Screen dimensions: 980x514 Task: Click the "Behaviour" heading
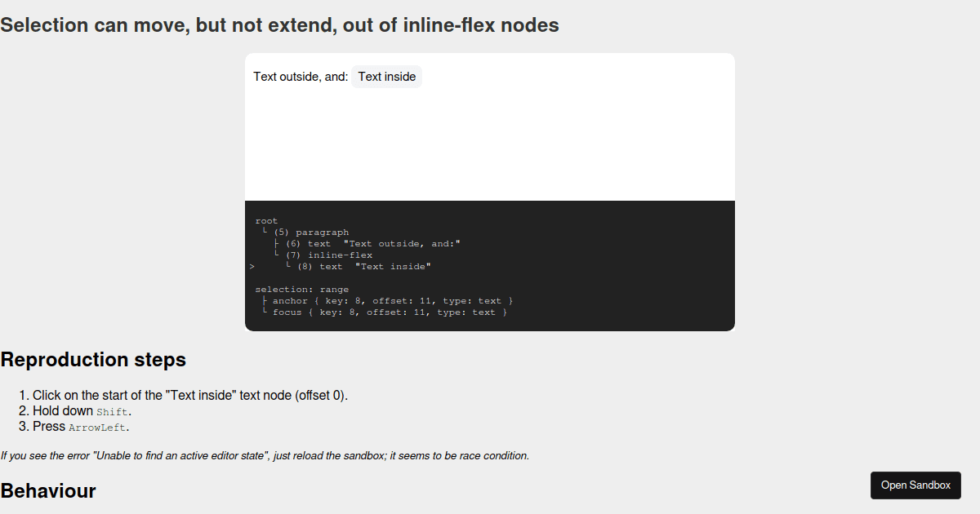(47, 491)
